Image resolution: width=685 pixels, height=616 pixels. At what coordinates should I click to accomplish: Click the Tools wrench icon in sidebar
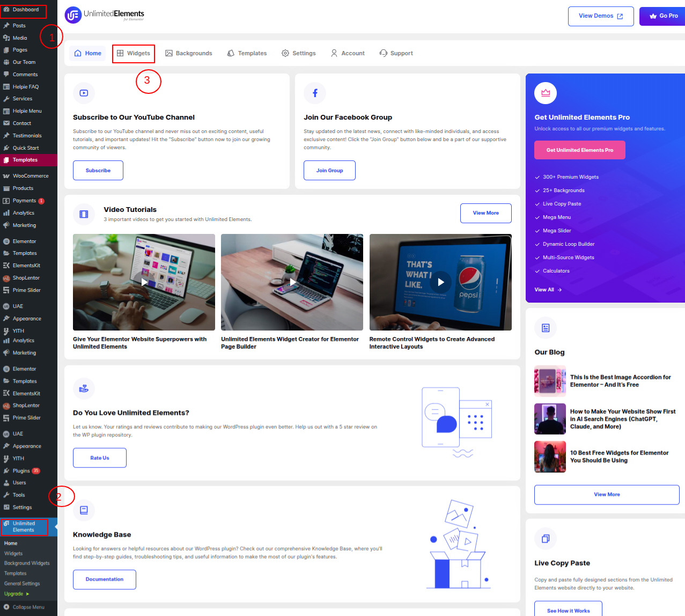[x=6, y=495]
